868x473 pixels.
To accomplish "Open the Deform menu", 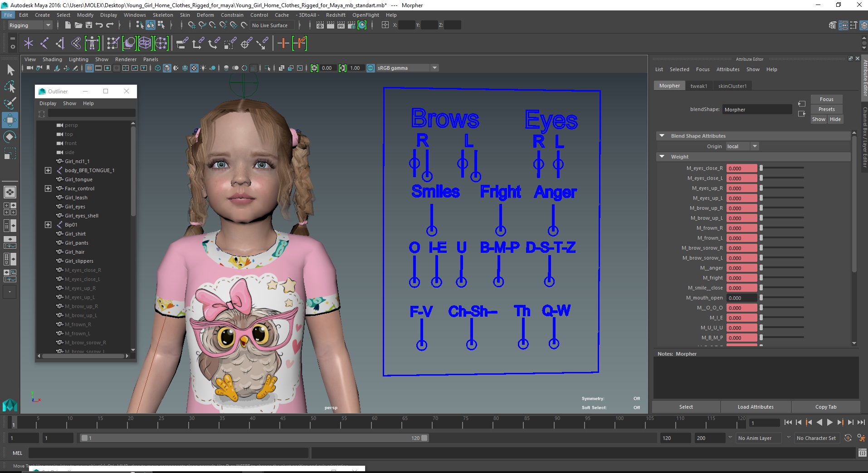I will [x=205, y=15].
